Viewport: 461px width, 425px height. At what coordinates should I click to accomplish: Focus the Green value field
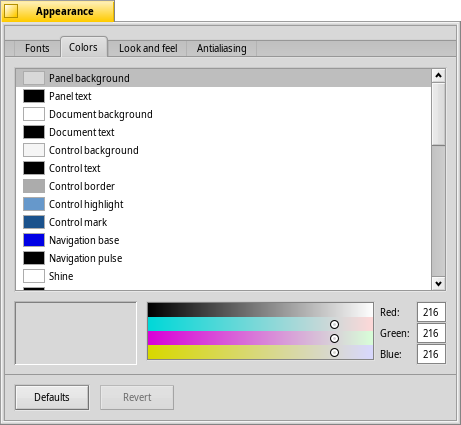coord(431,333)
